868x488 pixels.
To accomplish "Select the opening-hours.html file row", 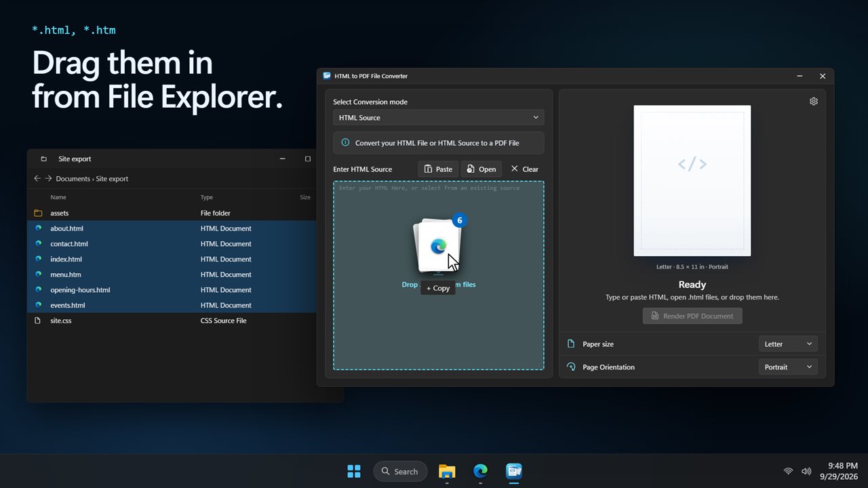I will point(172,290).
